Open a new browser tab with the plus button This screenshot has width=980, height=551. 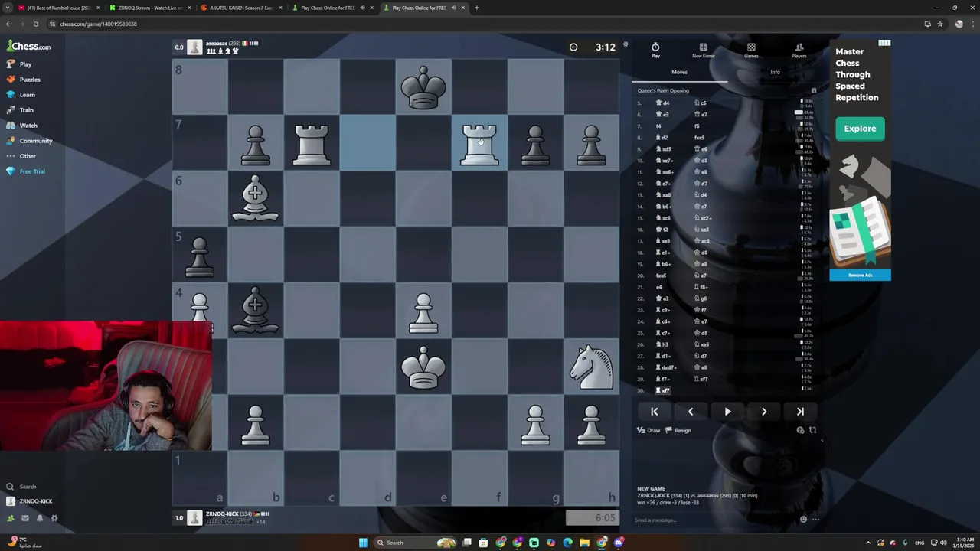[476, 8]
